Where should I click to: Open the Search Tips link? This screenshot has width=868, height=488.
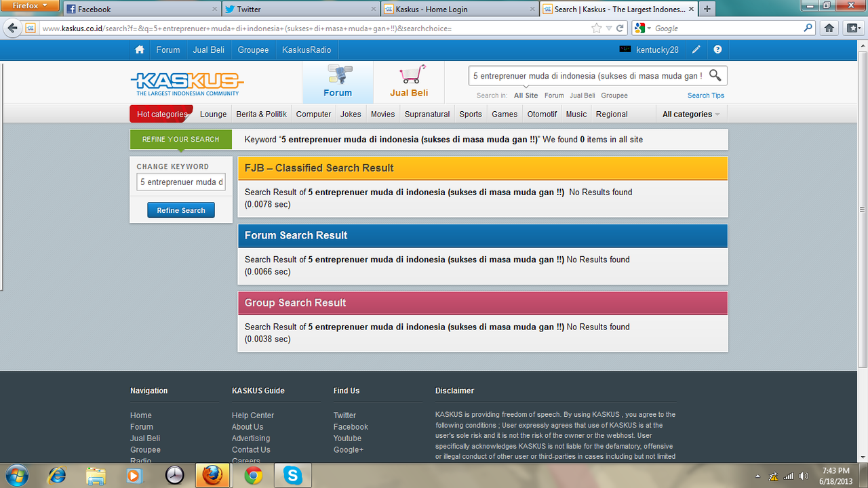706,96
